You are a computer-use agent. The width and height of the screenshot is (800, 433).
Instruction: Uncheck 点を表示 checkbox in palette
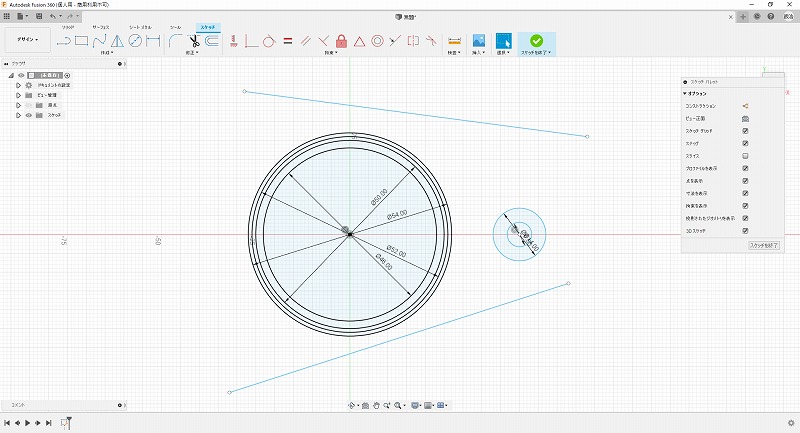[745, 181]
